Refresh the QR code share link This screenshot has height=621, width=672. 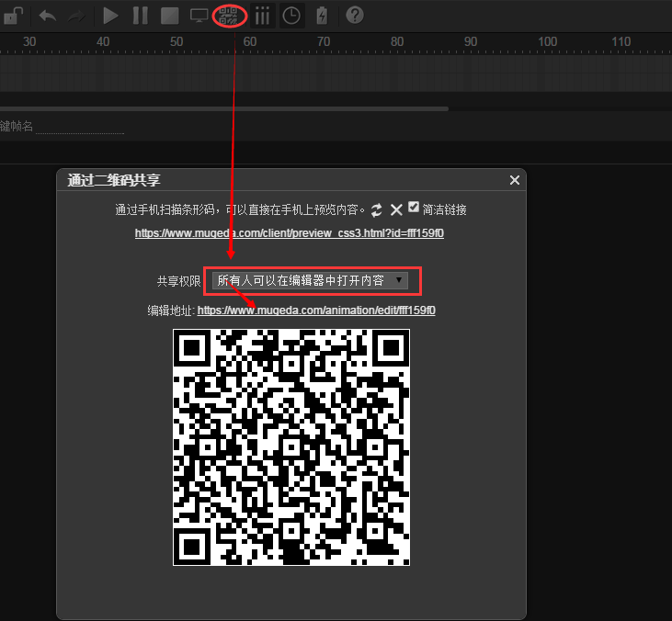point(376,209)
